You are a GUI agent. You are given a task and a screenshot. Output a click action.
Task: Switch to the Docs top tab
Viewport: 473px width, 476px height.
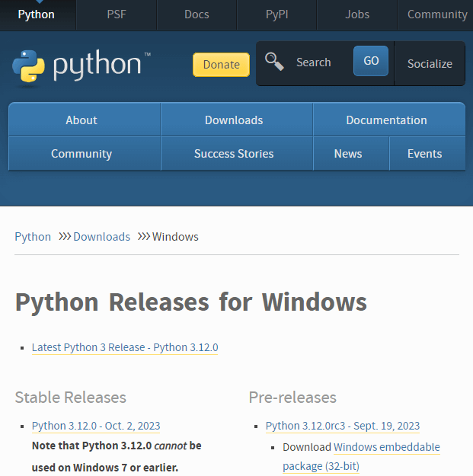197,14
